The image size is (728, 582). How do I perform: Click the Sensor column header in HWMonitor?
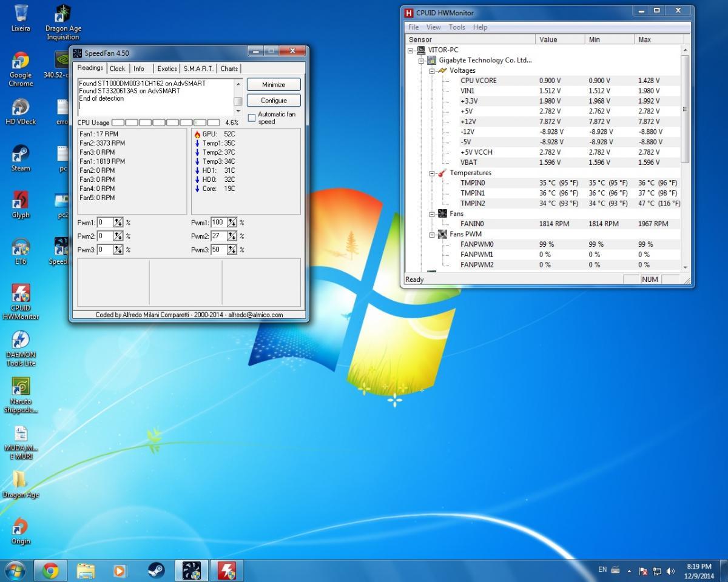[x=471, y=39]
